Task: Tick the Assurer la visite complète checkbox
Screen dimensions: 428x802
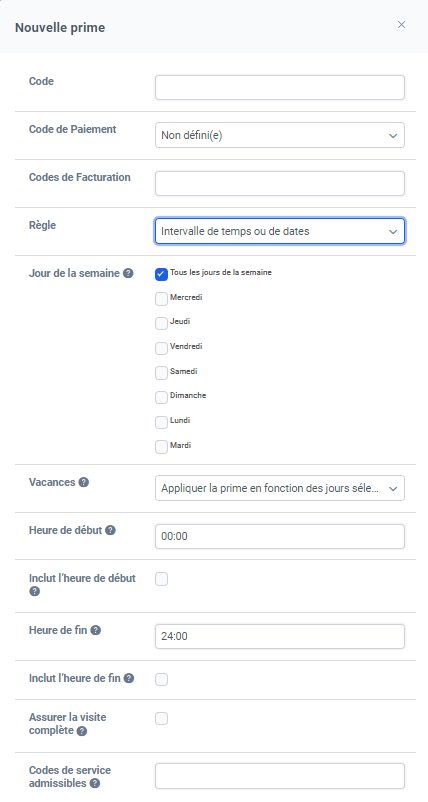Action: coord(162,719)
